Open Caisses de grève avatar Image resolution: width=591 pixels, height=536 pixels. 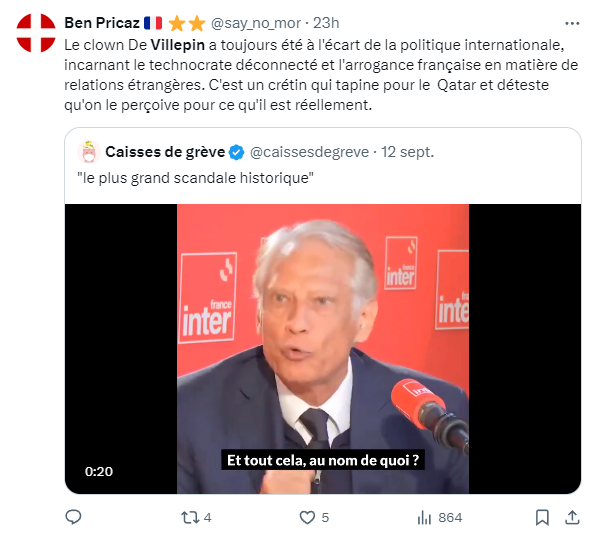pyautogui.click(x=89, y=152)
